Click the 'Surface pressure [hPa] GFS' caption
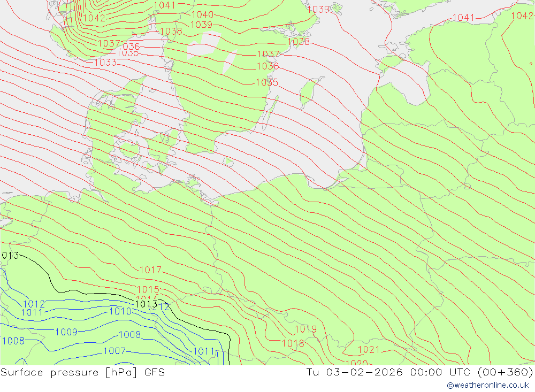The image size is (535, 392). click(x=82, y=372)
